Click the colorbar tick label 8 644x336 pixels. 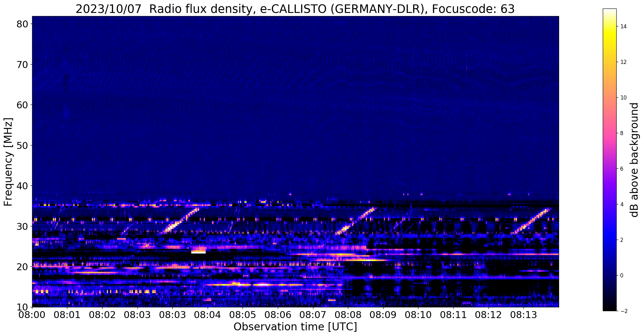(621, 133)
